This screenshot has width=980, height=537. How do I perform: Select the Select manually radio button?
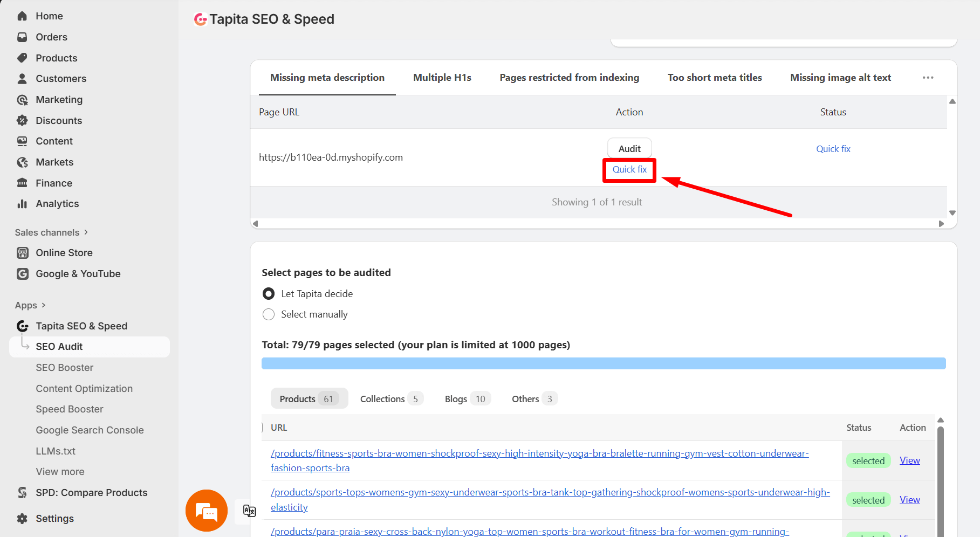269,314
